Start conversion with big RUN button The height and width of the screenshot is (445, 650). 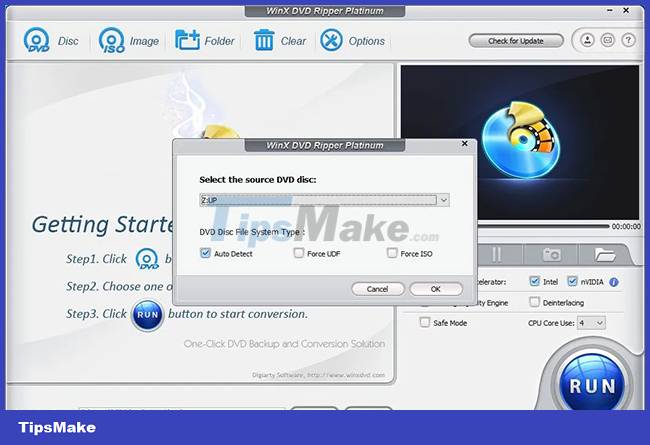coord(592,386)
